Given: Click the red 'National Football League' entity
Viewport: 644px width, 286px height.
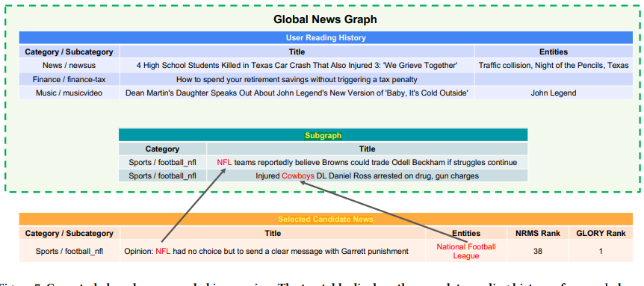Looking at the screenshot, I should click(x=465, y=251).
